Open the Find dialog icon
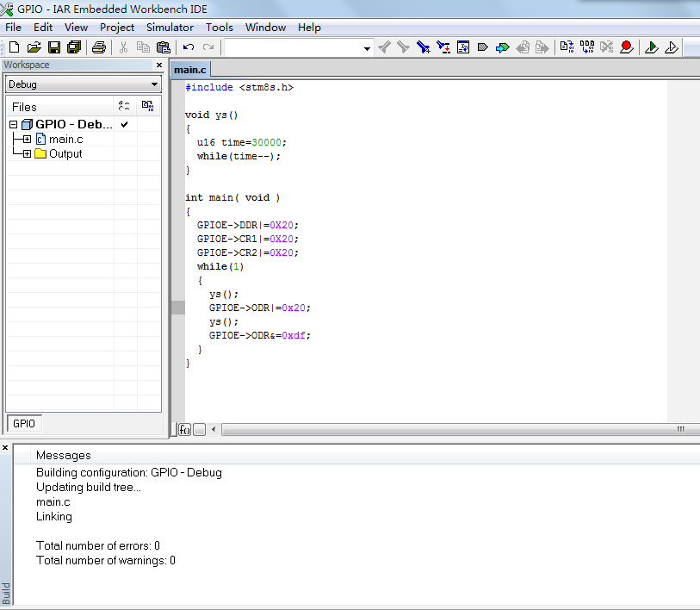The image size is (700, 610). point(424,47)
